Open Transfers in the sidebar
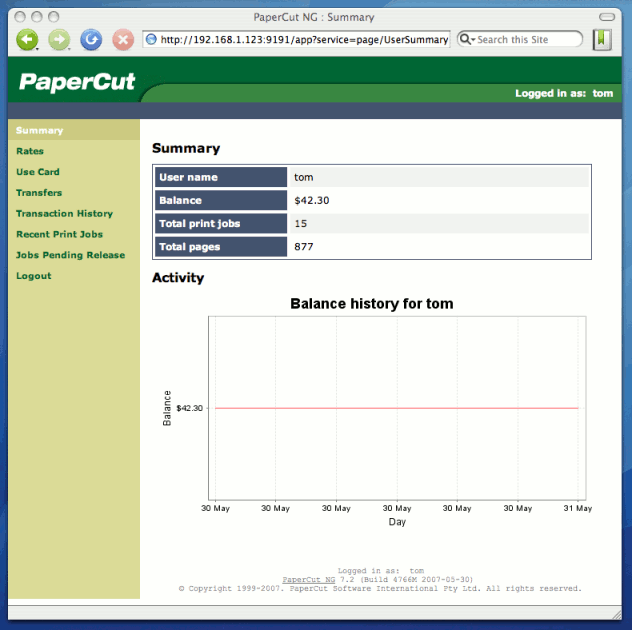 39,193
